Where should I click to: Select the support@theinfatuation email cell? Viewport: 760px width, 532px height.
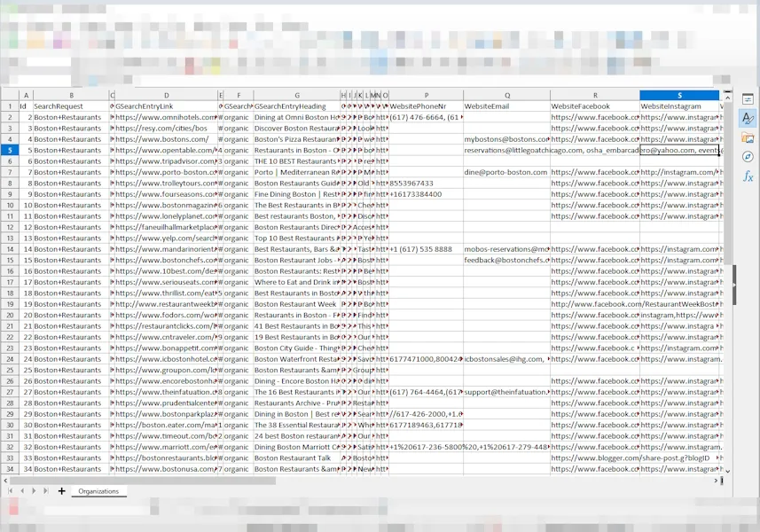point(506,392)
